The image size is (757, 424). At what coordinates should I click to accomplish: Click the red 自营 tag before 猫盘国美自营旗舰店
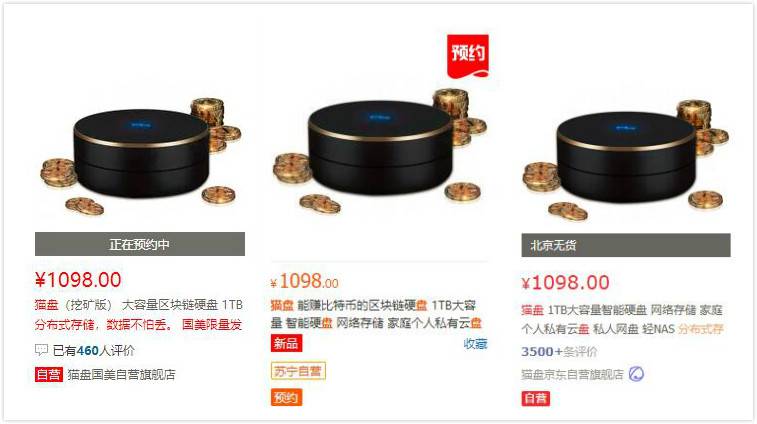click(49, 374)
